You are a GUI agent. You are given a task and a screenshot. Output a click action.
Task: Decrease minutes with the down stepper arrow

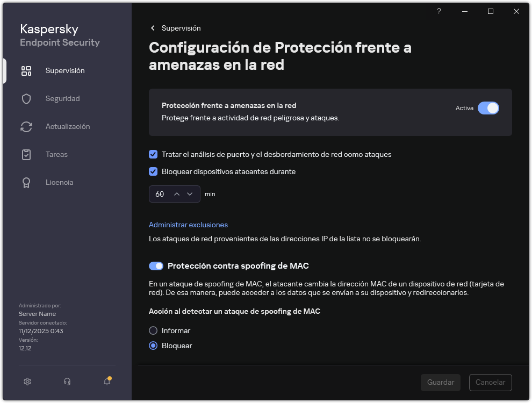189,194
